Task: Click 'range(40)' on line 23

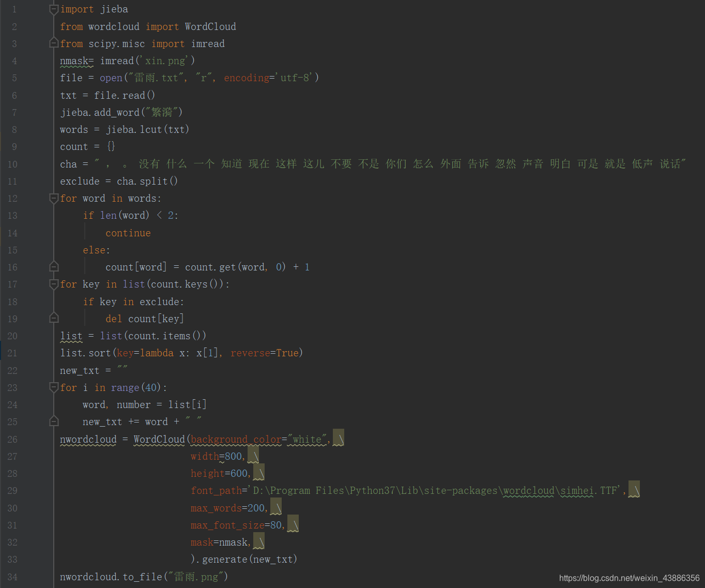Action: pyautogui.click(x=136, y=388)
